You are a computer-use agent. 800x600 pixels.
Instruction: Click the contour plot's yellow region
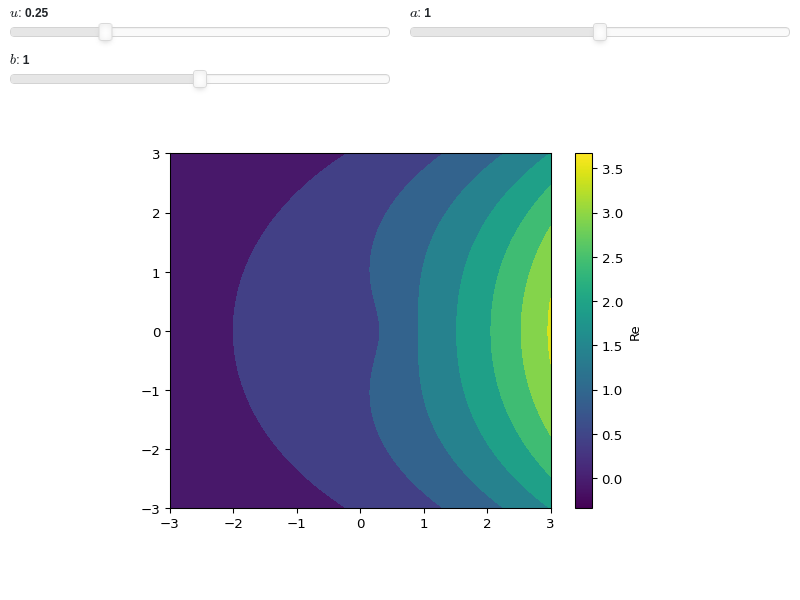[549, 332]
